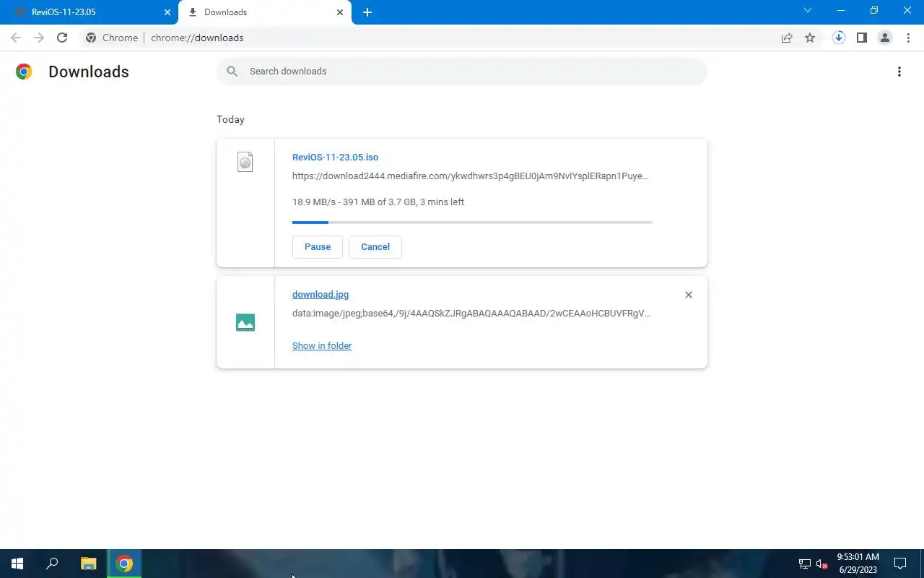Bookmark this page with the star icon
This screenshot has height=578, width=924.
point(810,38)
